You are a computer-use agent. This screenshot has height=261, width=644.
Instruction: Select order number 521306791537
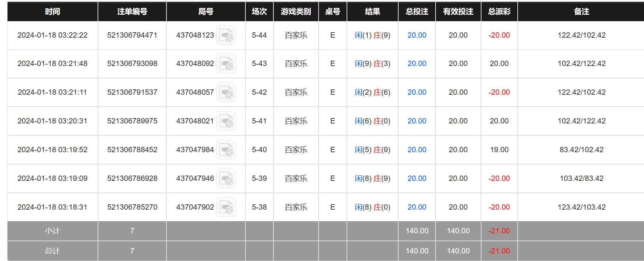pyautogui.click(x=132, y=92)
